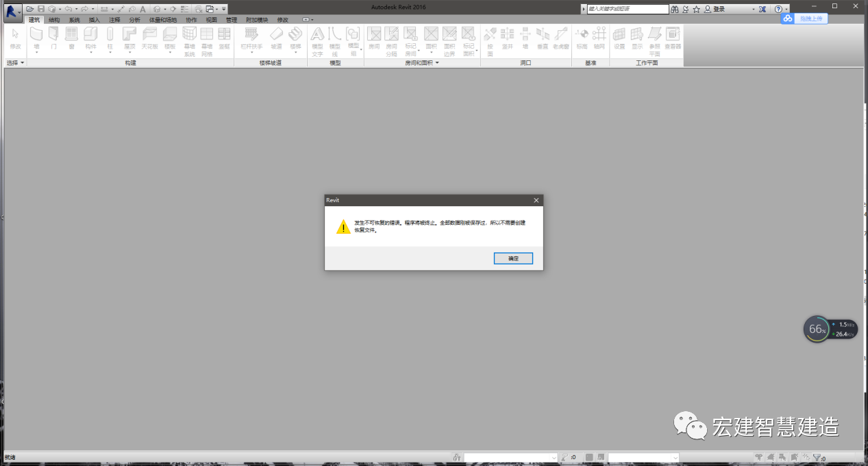The height and width of the screenshot is (466, 868).
Task: Click the Redo arrow in quick access toolbar
Action: [84, 9]
